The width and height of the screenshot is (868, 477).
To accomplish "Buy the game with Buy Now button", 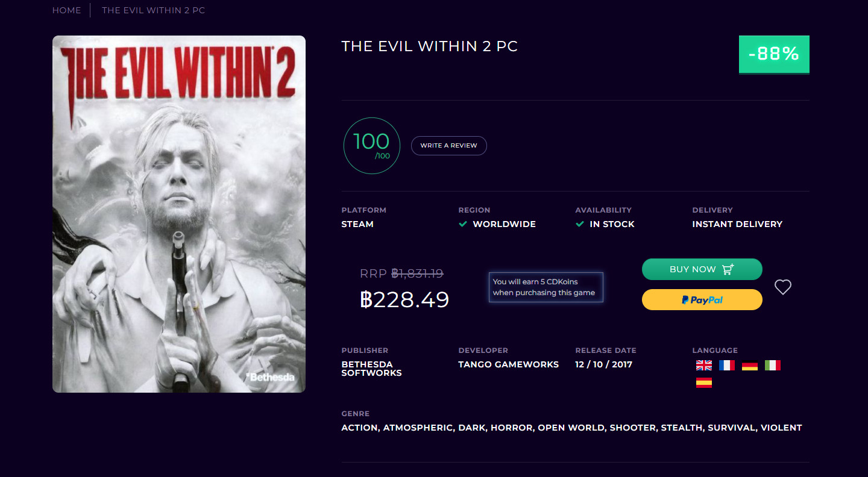I will coord(702,269).
